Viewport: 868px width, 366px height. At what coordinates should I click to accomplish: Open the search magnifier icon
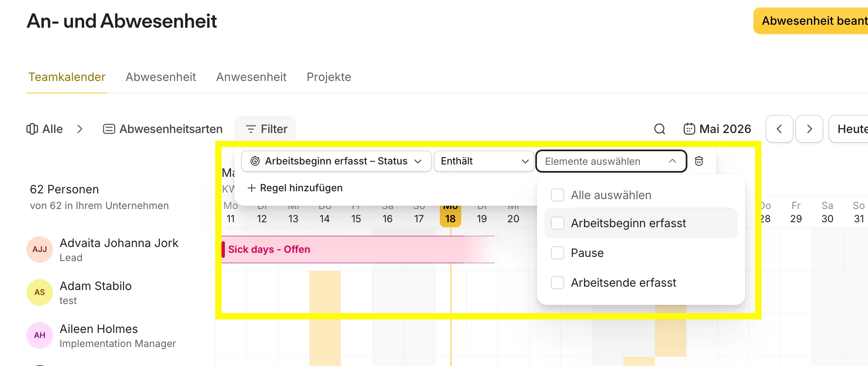coord(660,129)
